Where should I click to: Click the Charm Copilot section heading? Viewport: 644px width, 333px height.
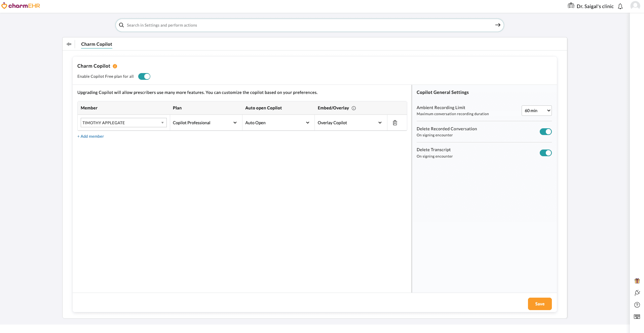[94, 66]
